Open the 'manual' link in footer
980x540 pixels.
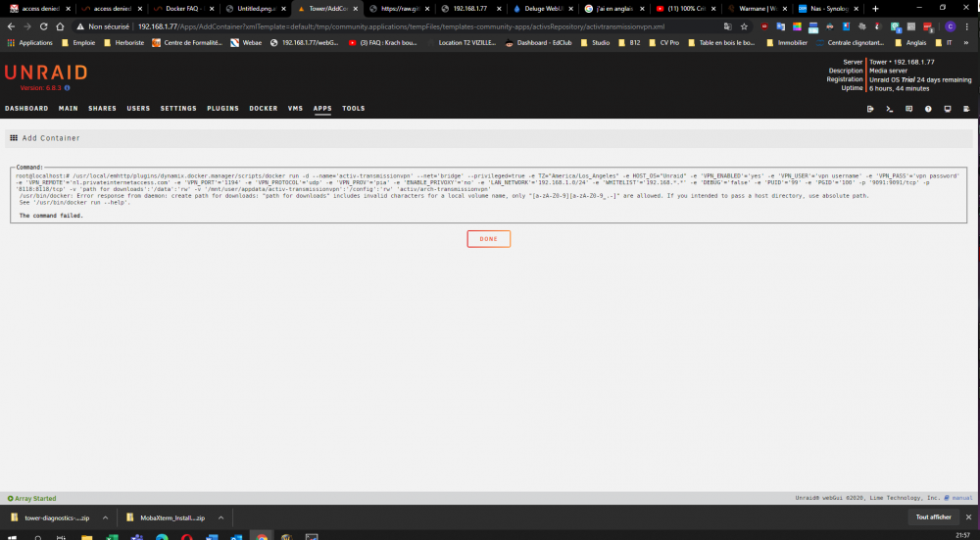coord(962,498)
